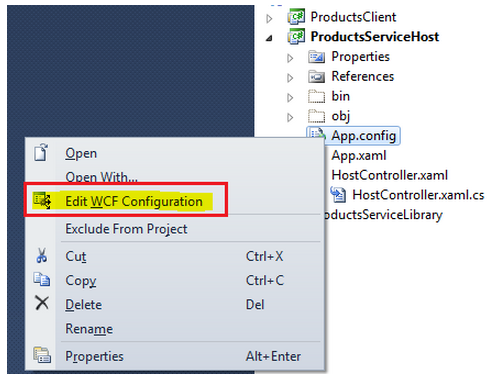Screen dimensions: 493x377
Task: Click the Properties folder icon in tree
Action: pos(316,57)
